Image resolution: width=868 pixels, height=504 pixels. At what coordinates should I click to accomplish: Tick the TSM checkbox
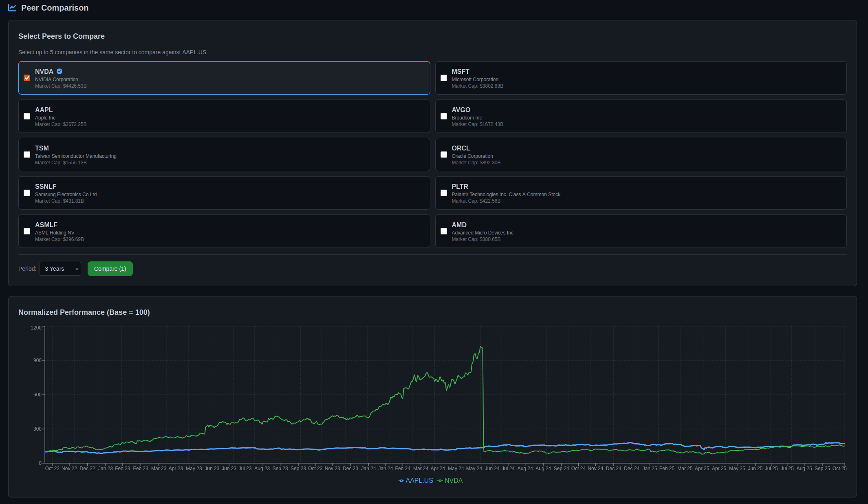(27, 155)
